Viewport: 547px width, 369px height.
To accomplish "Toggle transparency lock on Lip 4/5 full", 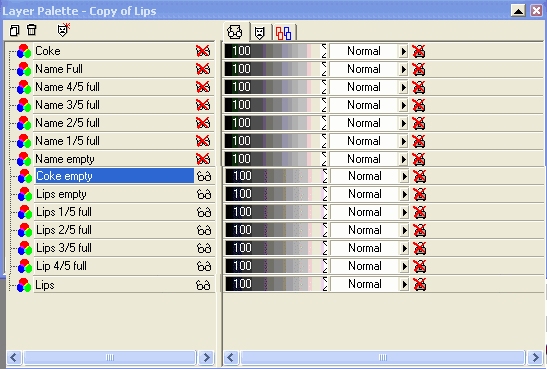I will 420,266.
